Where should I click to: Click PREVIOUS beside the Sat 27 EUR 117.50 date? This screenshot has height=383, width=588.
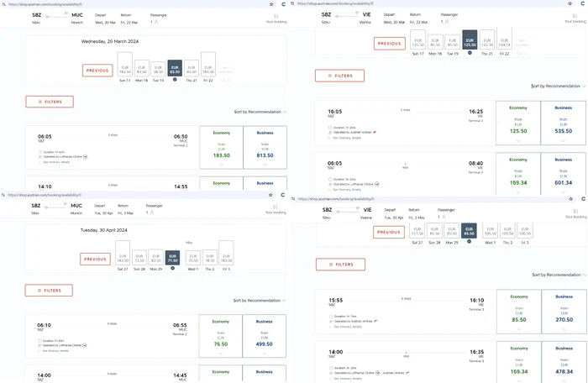389,232
